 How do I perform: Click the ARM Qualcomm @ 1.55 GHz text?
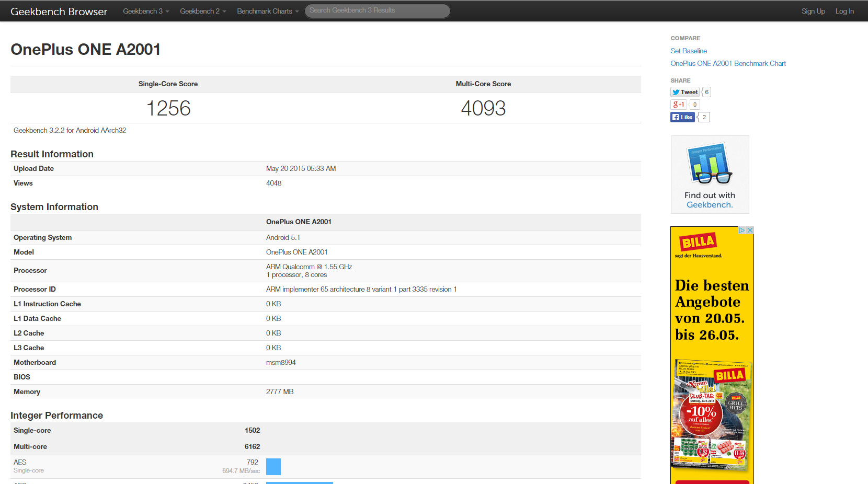(x=309, y=267)
